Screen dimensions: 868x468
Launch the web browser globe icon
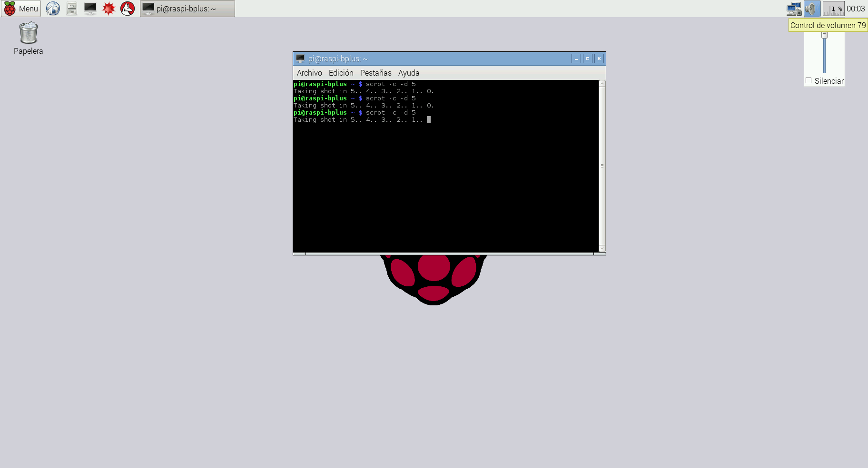pyautogui.click(x=53, y=9)
